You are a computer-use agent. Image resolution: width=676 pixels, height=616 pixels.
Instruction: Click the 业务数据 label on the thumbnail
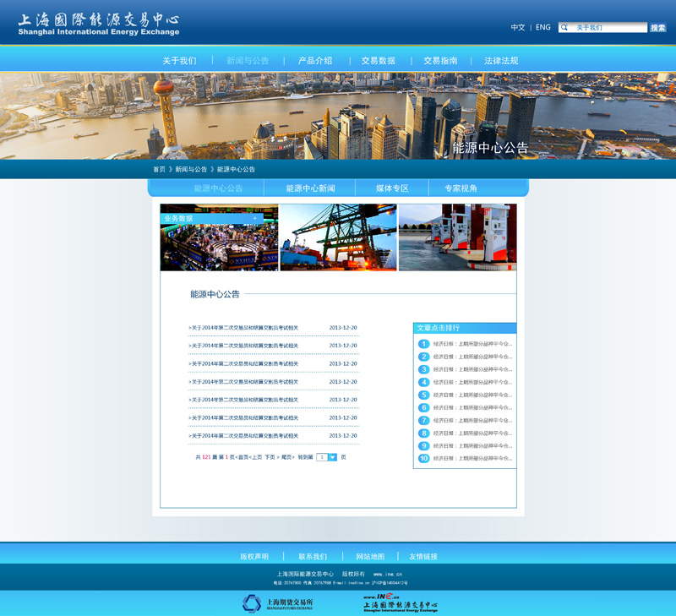tap(178, 219)
